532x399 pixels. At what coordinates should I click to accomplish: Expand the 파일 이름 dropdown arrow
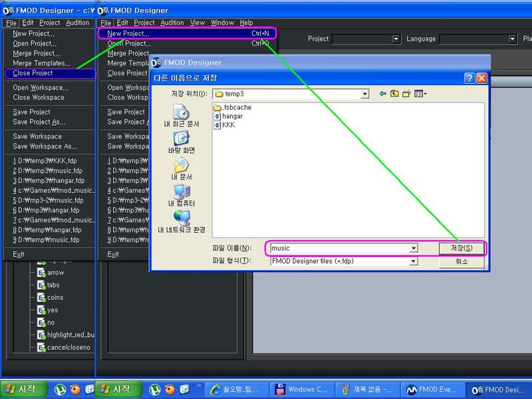point(413,248)
